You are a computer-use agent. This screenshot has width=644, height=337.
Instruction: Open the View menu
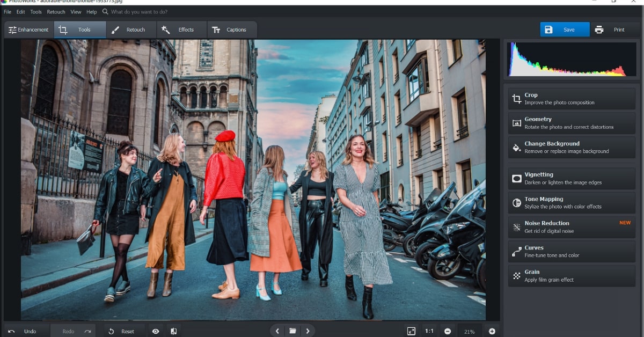point(76,12)
